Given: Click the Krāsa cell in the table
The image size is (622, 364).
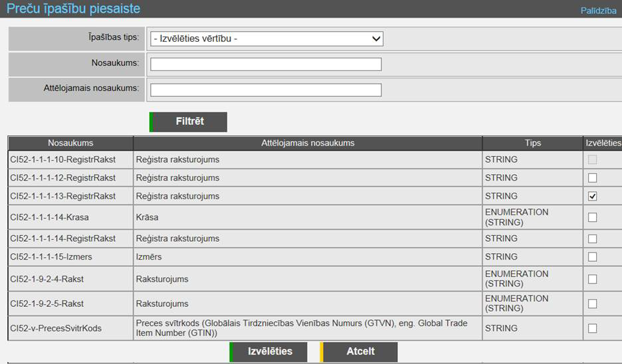Looking at the screenshot, I should point(148,217).
